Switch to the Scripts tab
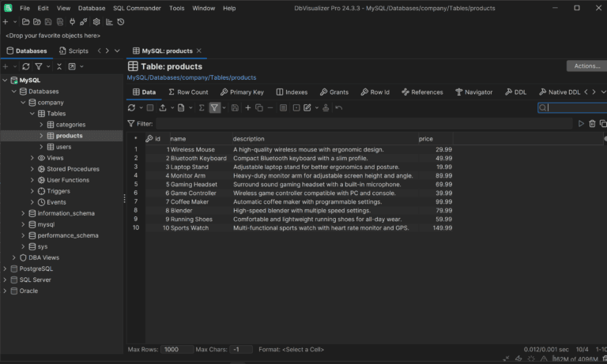Screen dimensions: 607x364 coord(74,51)
